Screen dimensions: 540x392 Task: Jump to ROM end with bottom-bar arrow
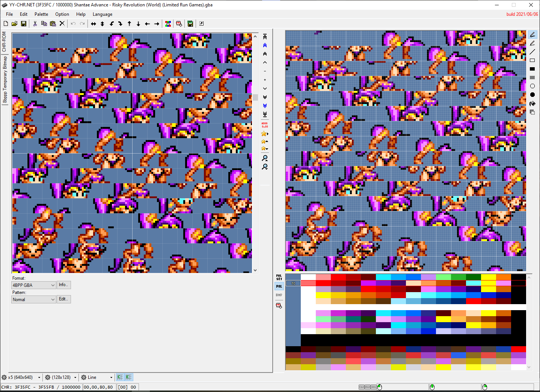[x=265, y=114]
